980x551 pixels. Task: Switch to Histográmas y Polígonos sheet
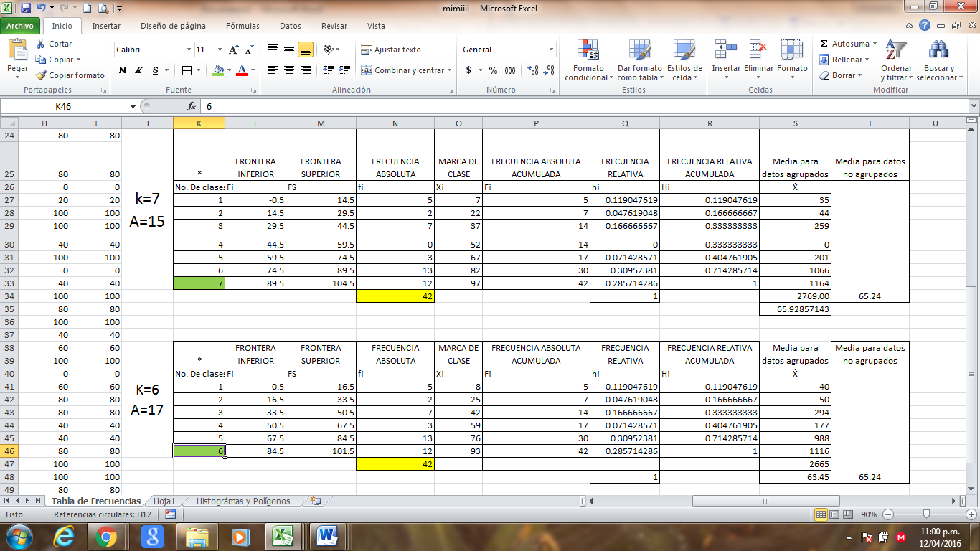(x=242, y=501)
